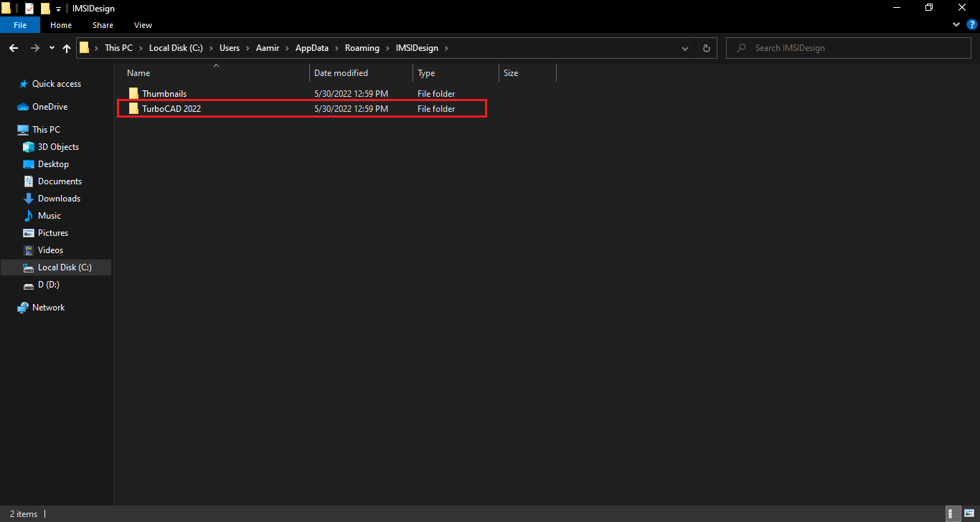Screen dimensions: 980x522
Task: Open D (D:) drive in sidebar
Action: point(49,285)
